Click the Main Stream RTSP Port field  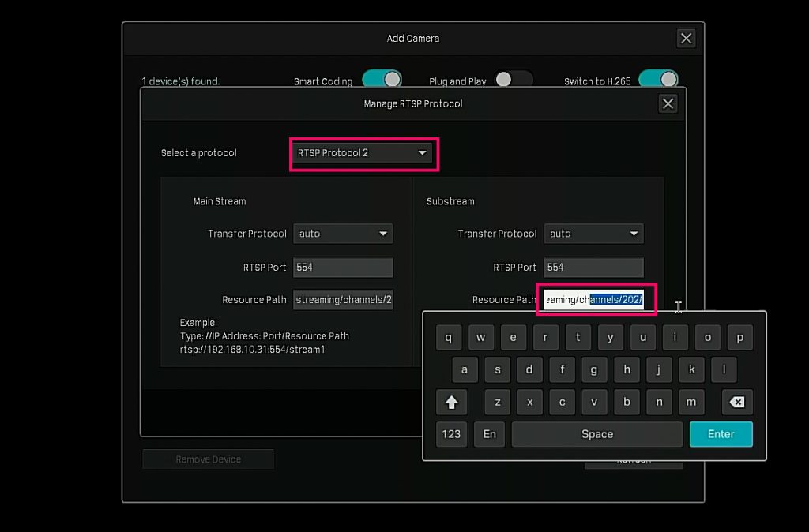(342, 267)
